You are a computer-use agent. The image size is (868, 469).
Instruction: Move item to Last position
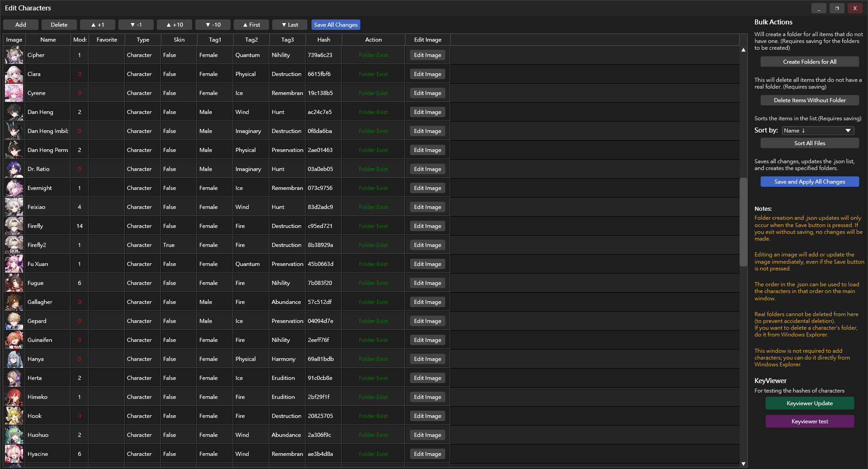tap(290, 25)
